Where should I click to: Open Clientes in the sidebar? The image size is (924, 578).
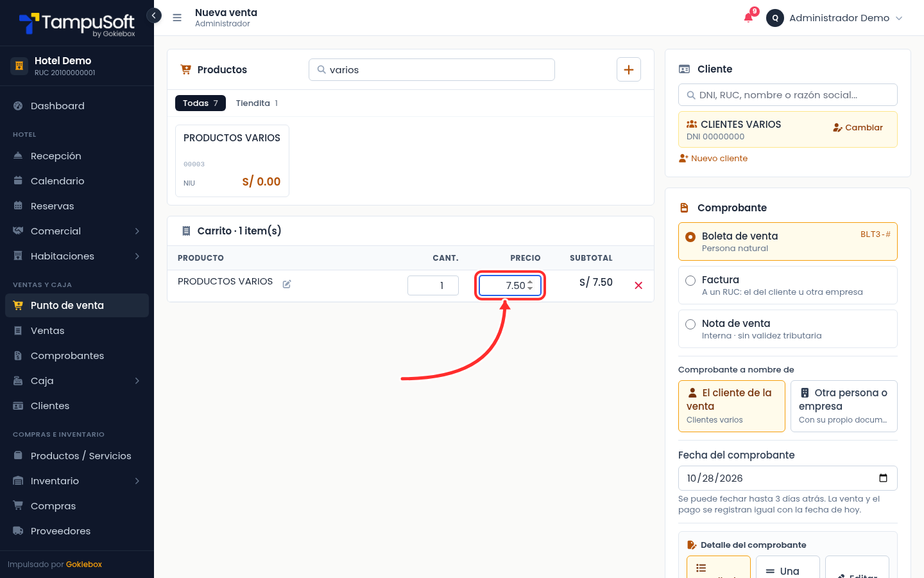77,406
